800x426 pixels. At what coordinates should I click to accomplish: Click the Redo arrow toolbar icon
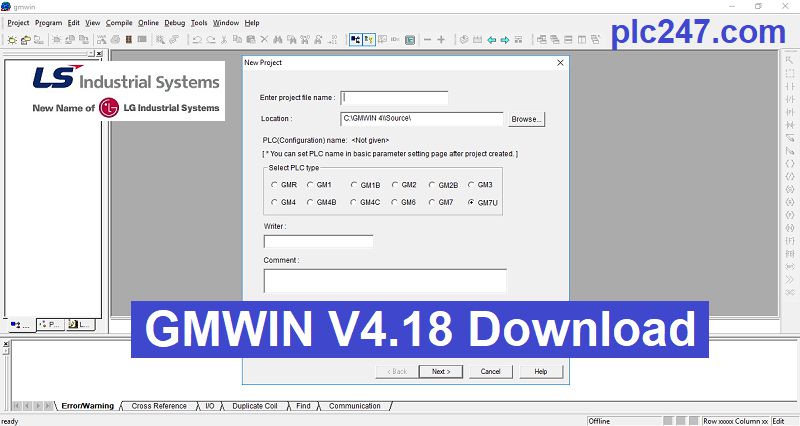pos(211,40)
